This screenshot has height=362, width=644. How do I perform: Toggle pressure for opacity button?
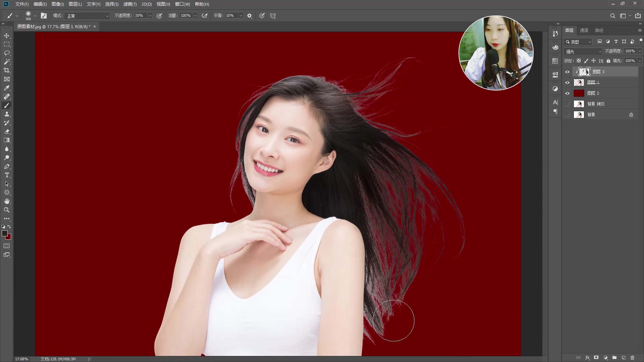pos(159,16)
